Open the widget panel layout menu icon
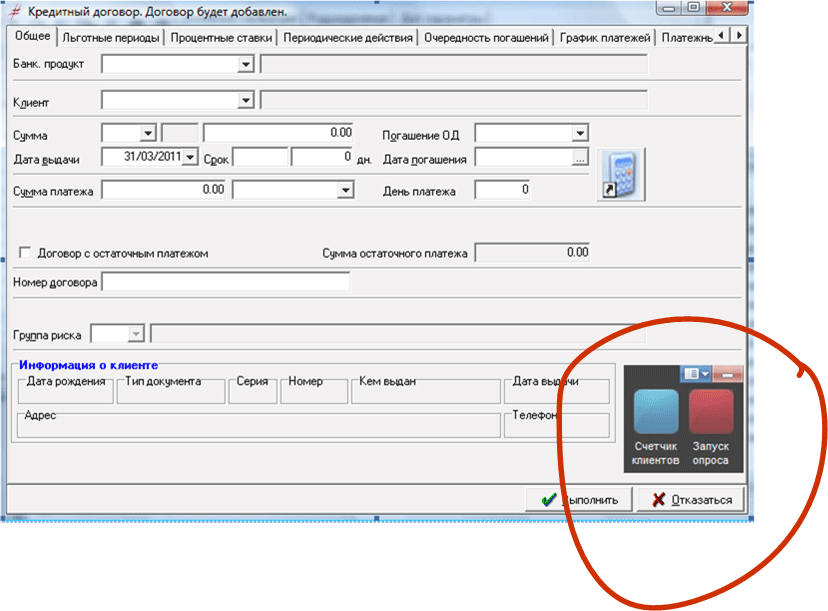The height and width of the screenshot is (611, 828). coord(696,373)
